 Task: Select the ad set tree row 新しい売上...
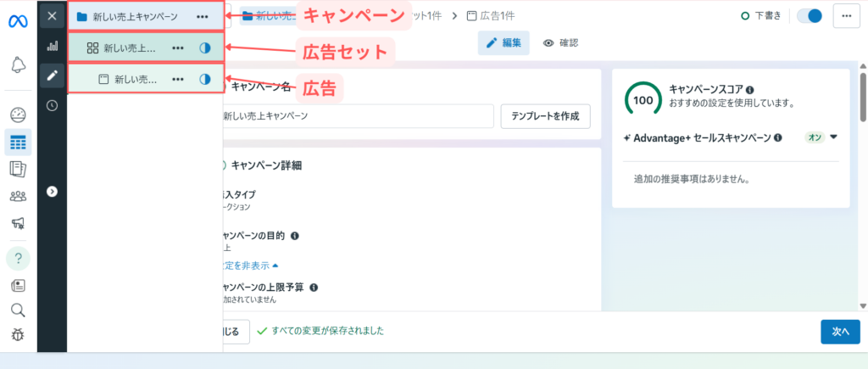coord(146,48)
